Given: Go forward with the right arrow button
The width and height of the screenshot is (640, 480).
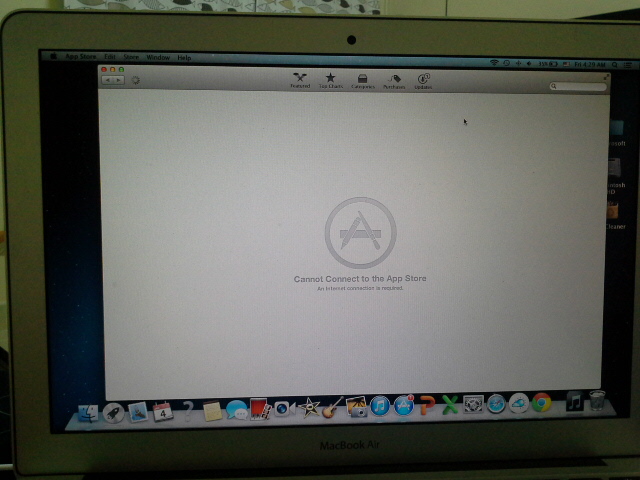Looking at the screenshot, I should pyautogui.click(x=119, y=80).
